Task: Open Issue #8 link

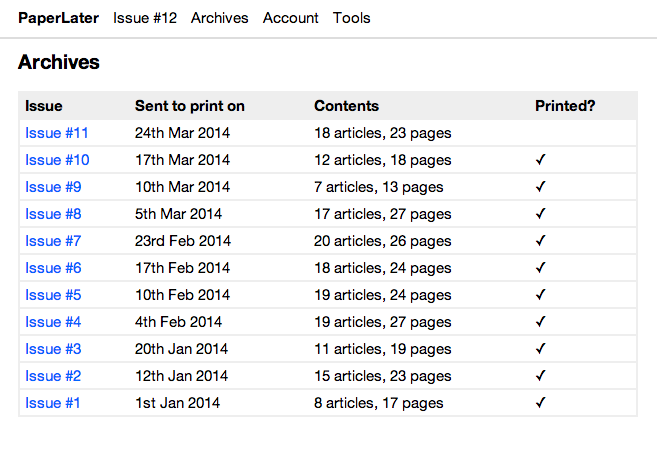Action: point(53,214)
